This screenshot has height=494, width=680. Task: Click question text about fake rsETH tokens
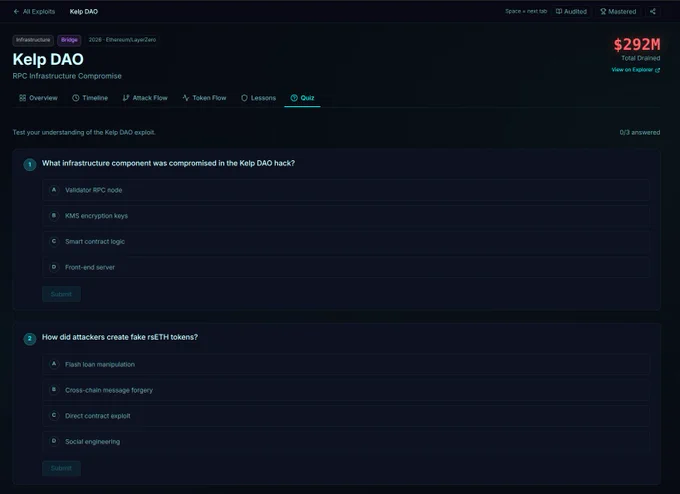tap(120, 337)
